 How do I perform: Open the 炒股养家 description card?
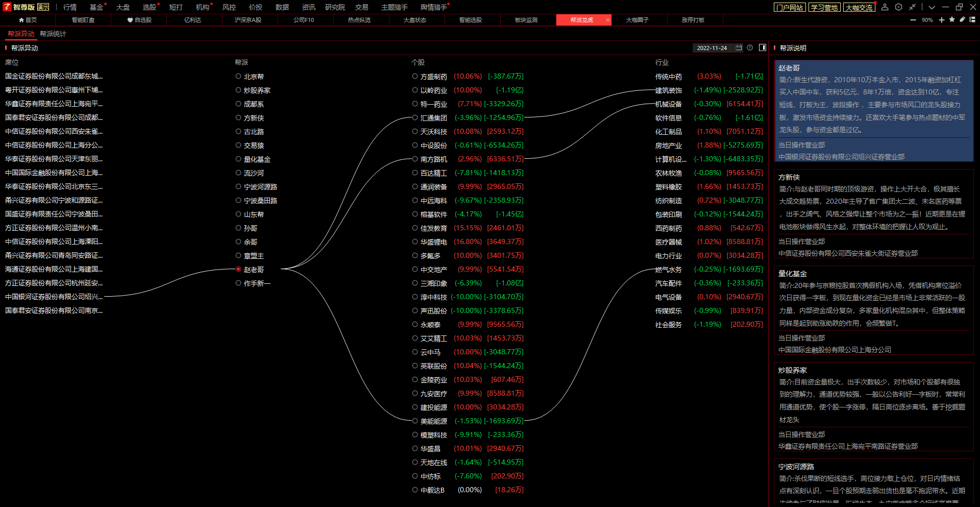[x=874, y=407]
